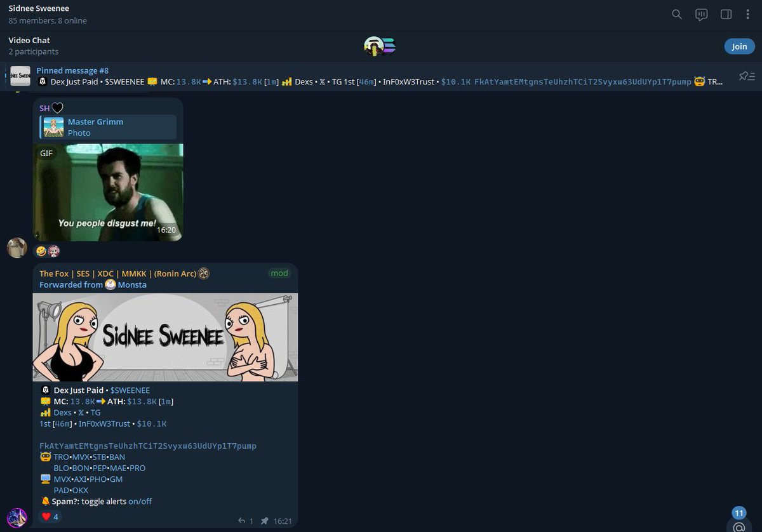Open the BON bot link

[81, 468]
